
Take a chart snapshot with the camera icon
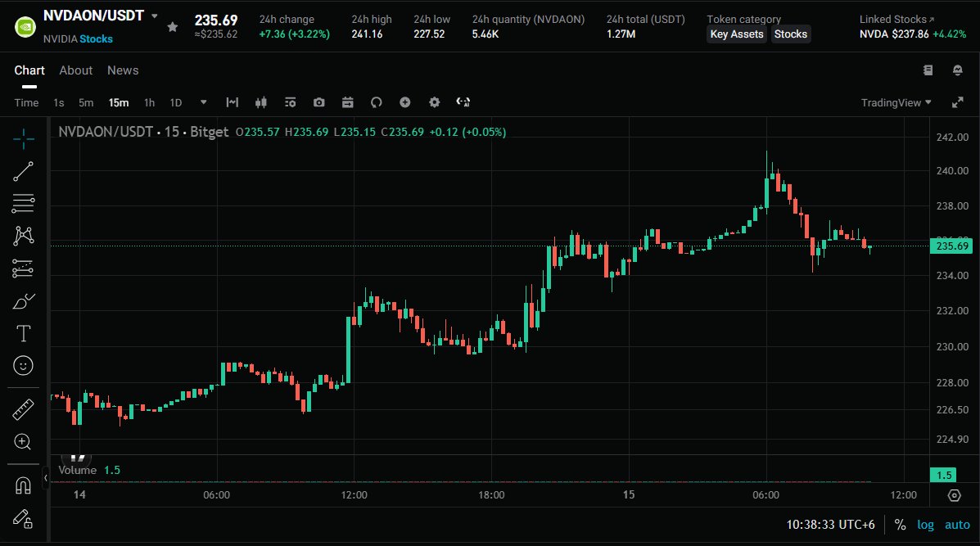pyautogui.click(x=318, y=102)
